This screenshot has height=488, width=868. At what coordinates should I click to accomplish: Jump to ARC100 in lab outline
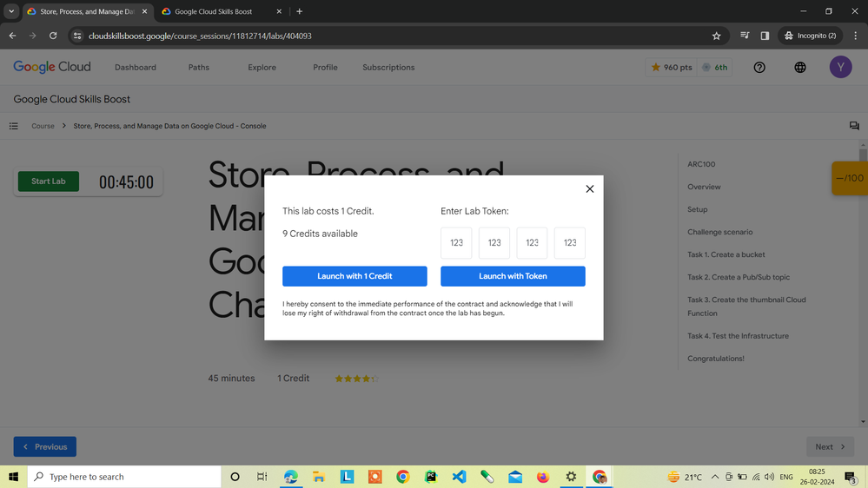pos(701,164)
